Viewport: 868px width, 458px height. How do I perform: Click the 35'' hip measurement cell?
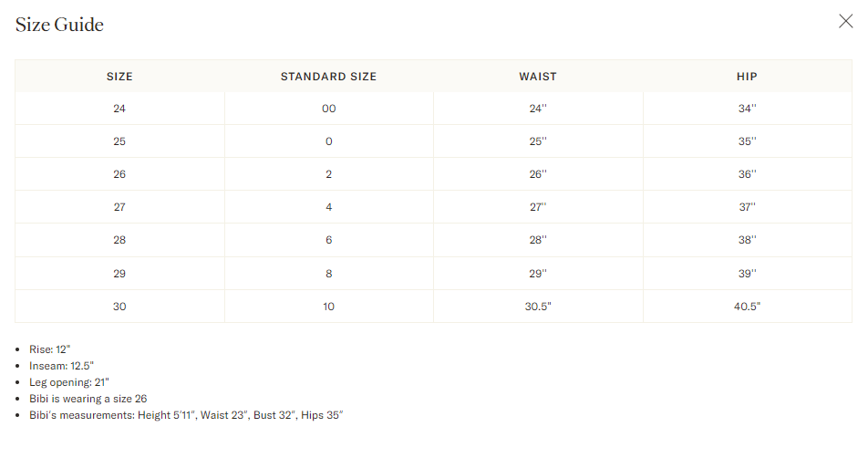747,141
